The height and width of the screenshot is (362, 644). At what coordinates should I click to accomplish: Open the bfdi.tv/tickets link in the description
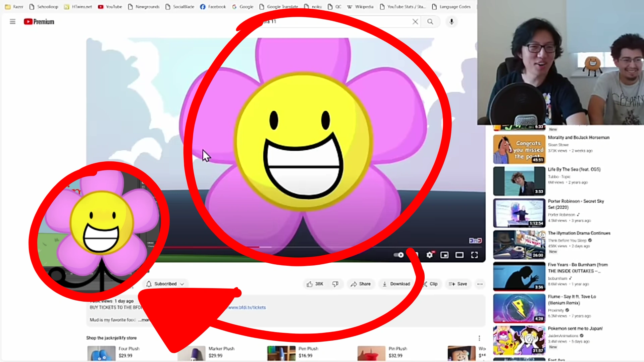247,307
